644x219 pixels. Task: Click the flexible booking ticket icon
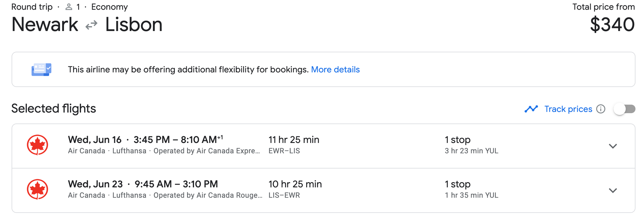41,70
